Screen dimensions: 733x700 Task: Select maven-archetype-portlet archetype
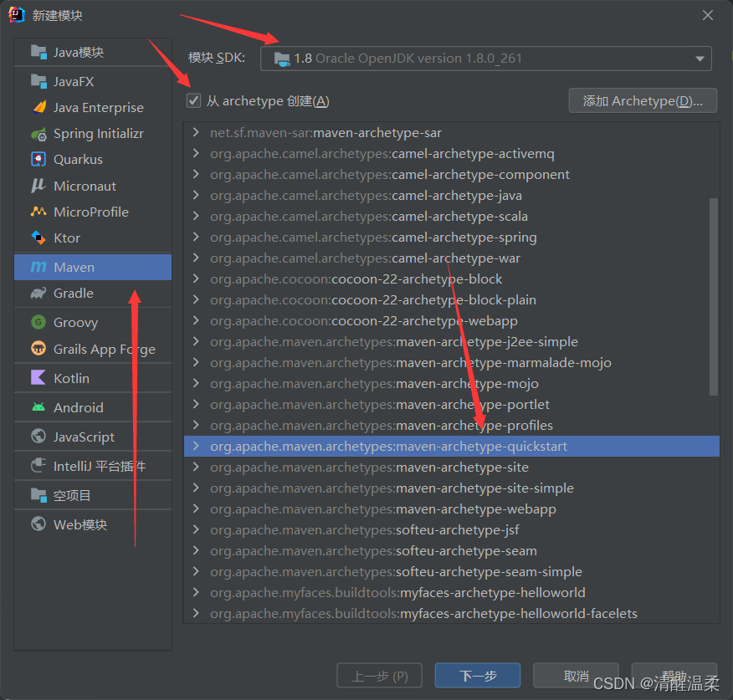451,404
